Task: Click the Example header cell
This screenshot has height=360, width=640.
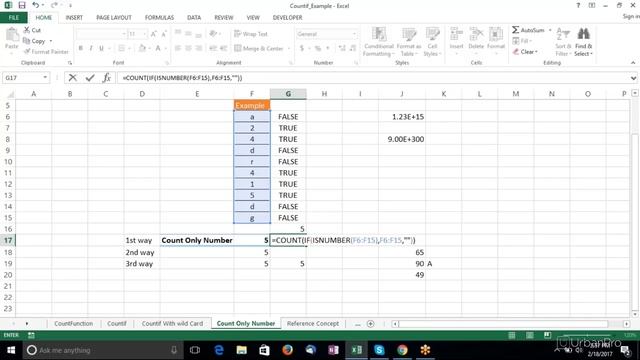Action: (x=252, y=105)
